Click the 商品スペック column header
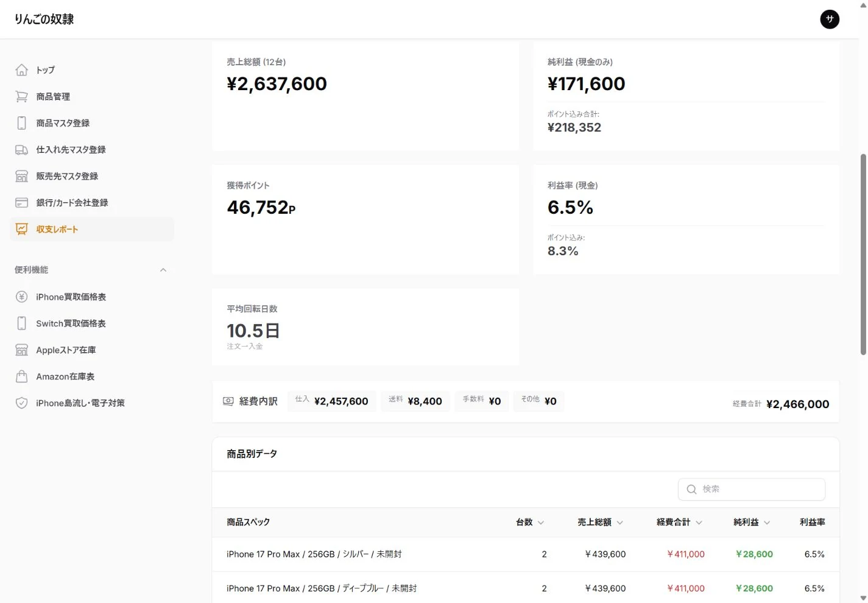Viewport: 868px width, 603px height. [249, 522]
